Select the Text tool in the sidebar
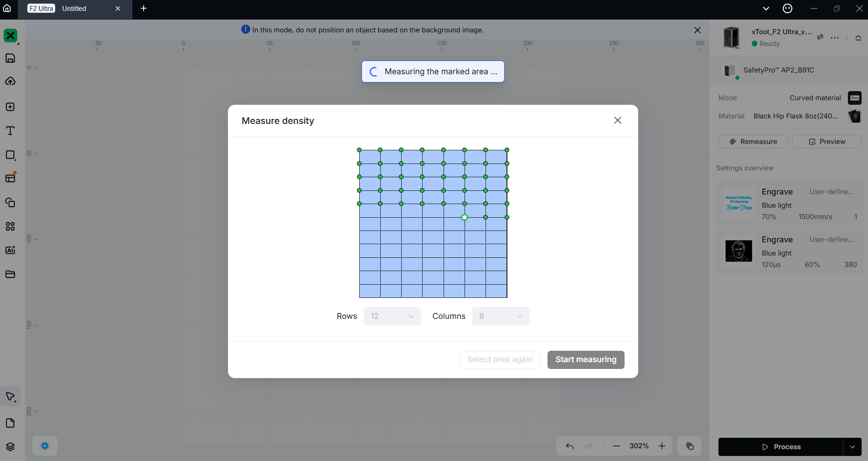The image size is (868, 461). coord(10,131)
